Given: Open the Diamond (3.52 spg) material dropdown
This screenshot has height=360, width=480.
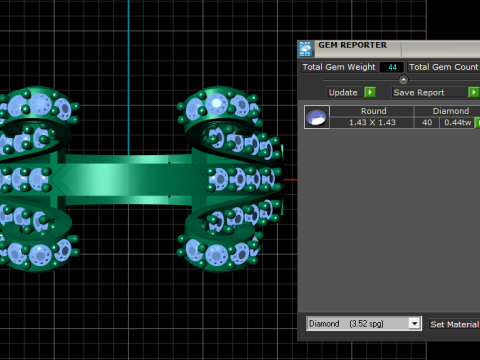Looking at the screenshot, I should click(364, 324).
